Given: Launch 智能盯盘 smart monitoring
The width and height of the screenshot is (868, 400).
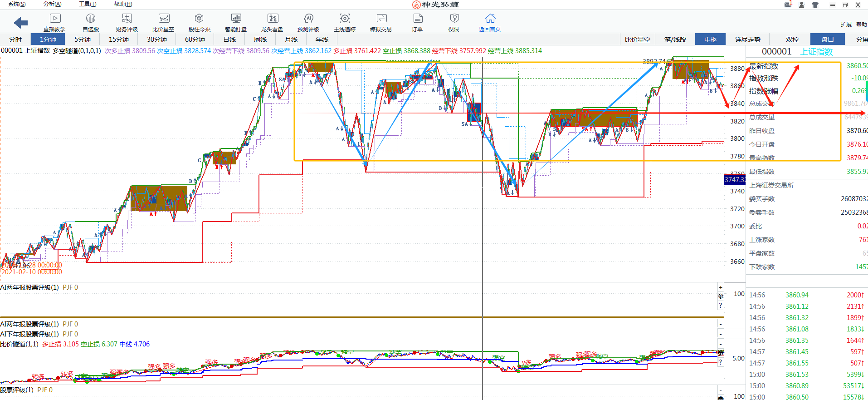Looking at the screenshot, I should click(236, 22).
